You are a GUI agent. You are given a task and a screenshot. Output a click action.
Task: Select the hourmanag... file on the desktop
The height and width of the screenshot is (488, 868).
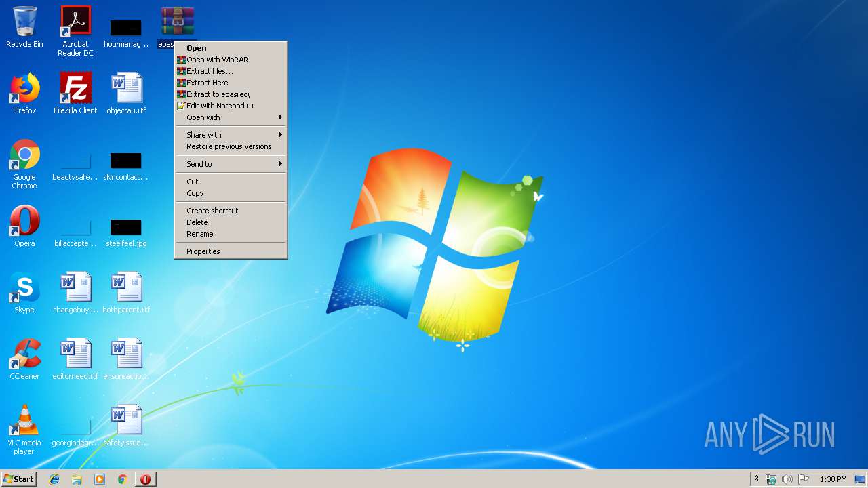point(126,32)
